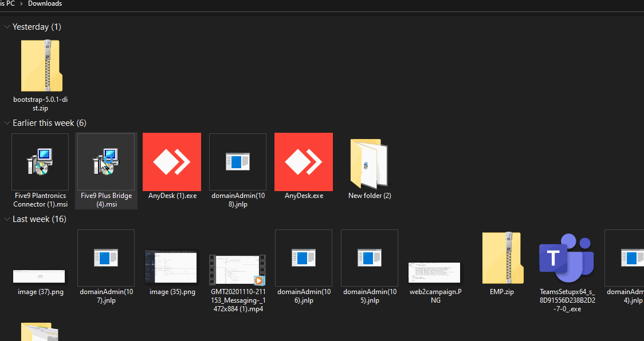Select Five9 Plus Bridge (4).msi installer icon
The height and width of the screenshot is (341, 644).
[106, 162]
